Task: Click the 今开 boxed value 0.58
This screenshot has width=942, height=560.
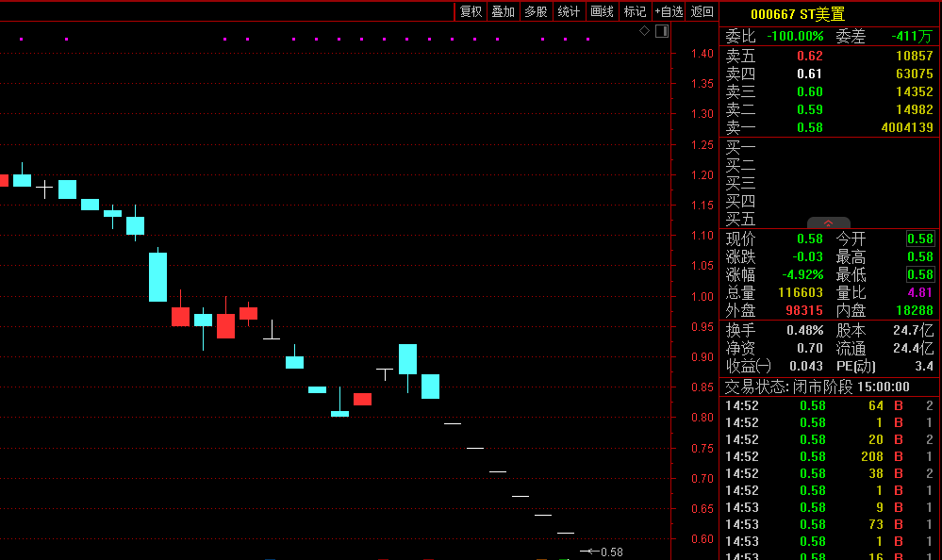Action: [919, 239]
